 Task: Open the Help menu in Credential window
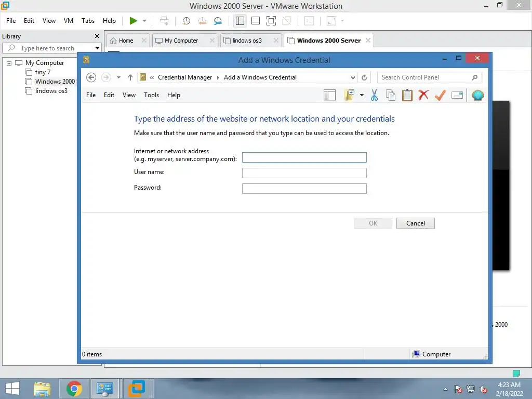[174, 95]
